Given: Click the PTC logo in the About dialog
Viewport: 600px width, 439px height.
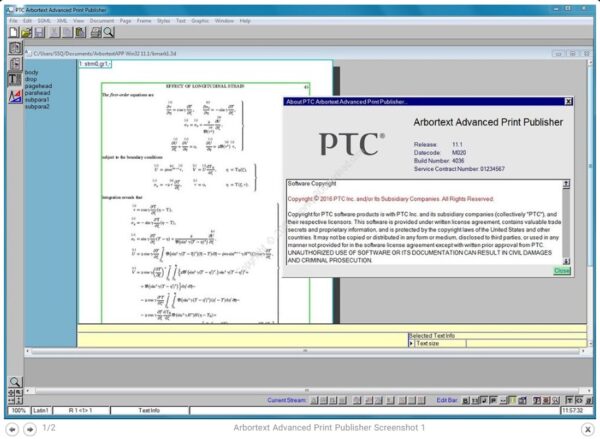Looking at the screenshot, I should point(352,144).
